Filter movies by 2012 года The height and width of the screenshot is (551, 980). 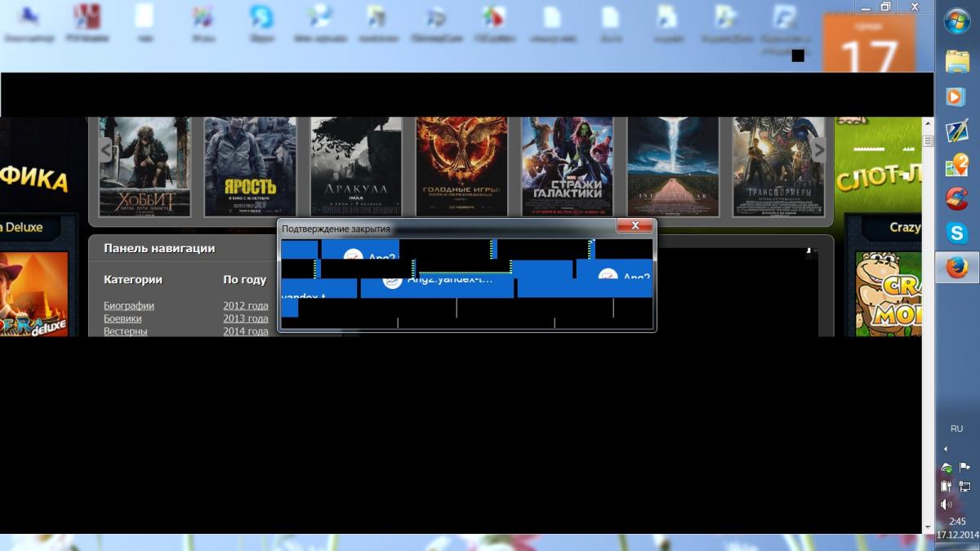[x=246, y=305]
